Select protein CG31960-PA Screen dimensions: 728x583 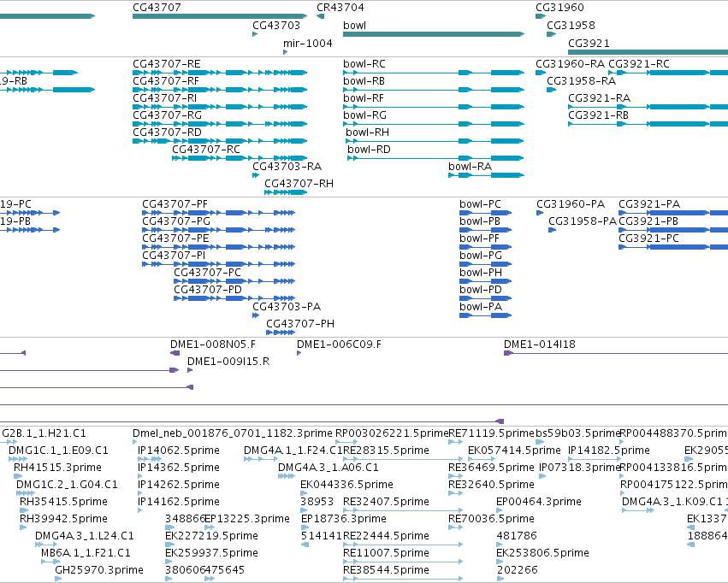point(571,204)
